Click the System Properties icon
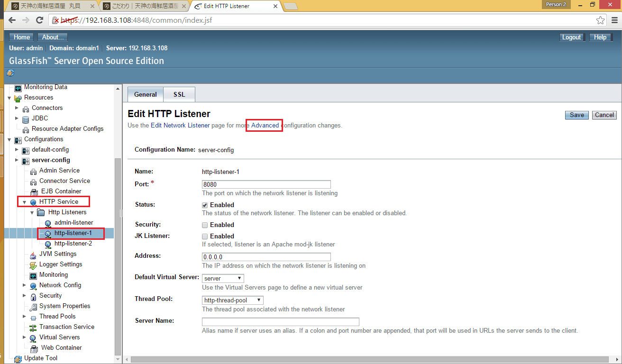This screenshot has width=622, height=364. click(x=33, y=307)
